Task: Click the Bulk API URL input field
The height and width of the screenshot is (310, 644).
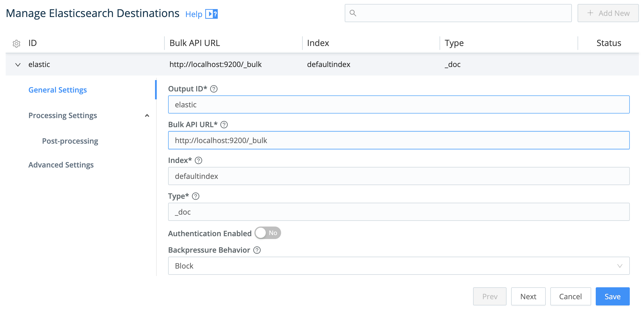Action: click(399, 140)
